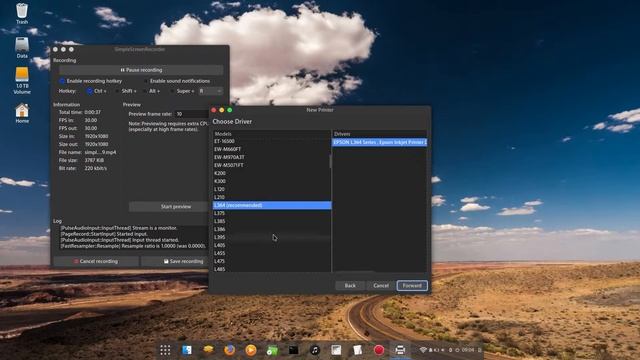Click the printer settings icon in dock
The height and width of the screenshot is (360, 640).
click(x=400, y=350)
